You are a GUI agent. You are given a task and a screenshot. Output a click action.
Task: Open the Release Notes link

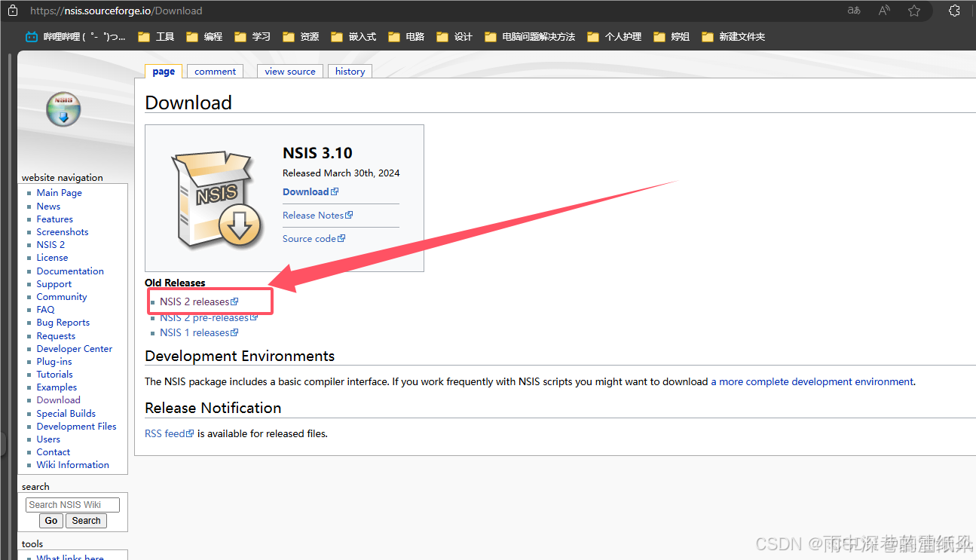tap(317, 215)
